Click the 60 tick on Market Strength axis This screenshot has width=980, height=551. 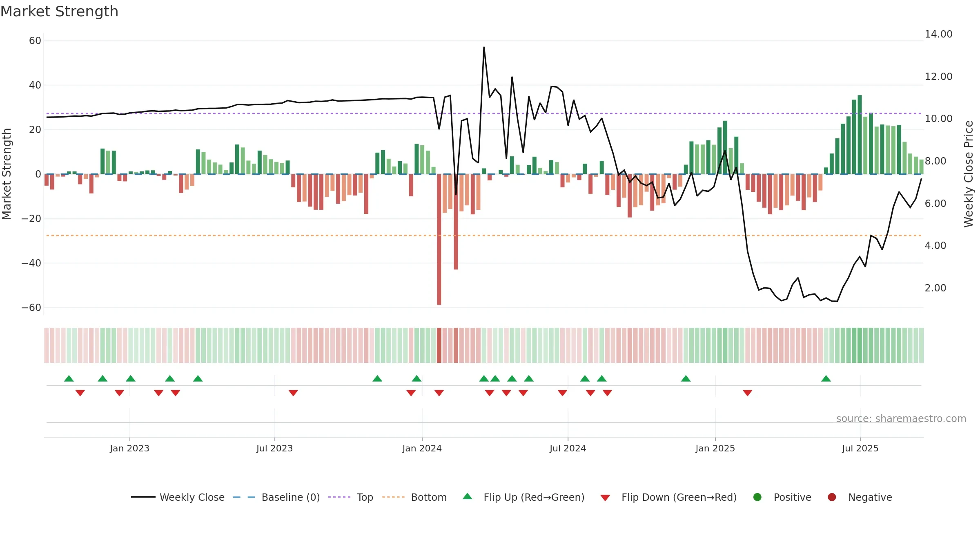pos(35,41)
